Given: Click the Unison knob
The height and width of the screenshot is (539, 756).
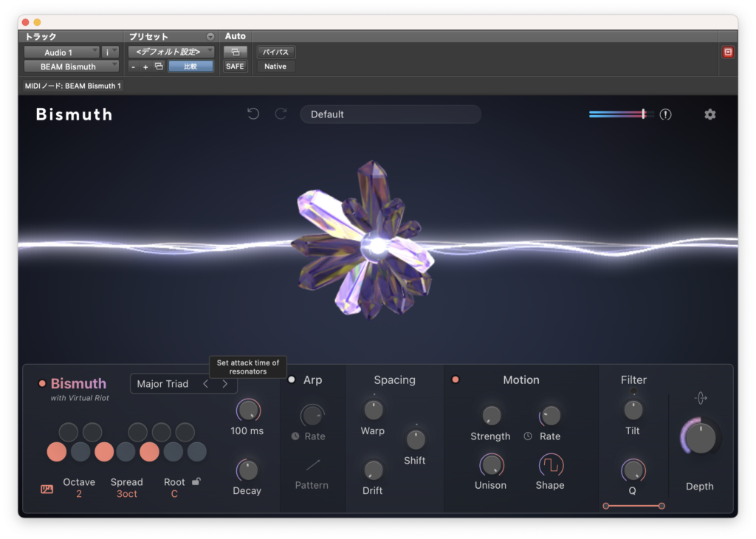Looking at the screenshot, I should tap(491, 465).
